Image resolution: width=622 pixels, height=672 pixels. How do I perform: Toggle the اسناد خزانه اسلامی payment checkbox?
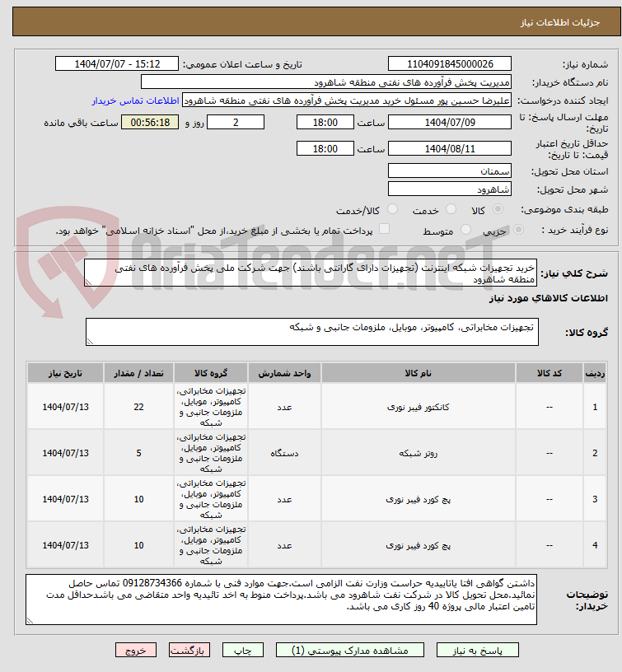[x=385, y=229]
